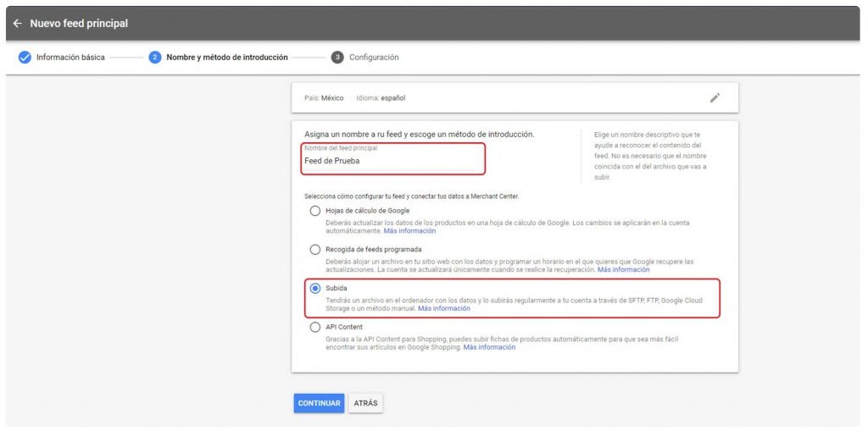Screen dimensions: 868x431
Task: Click the 'Asigna un nombre a tu feed' heading
Action: coord(419,135)
